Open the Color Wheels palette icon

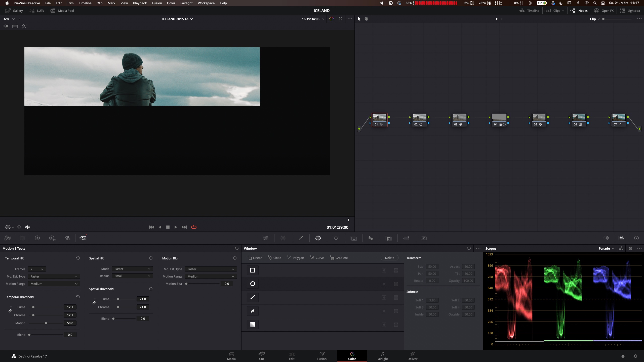point(37,238)
